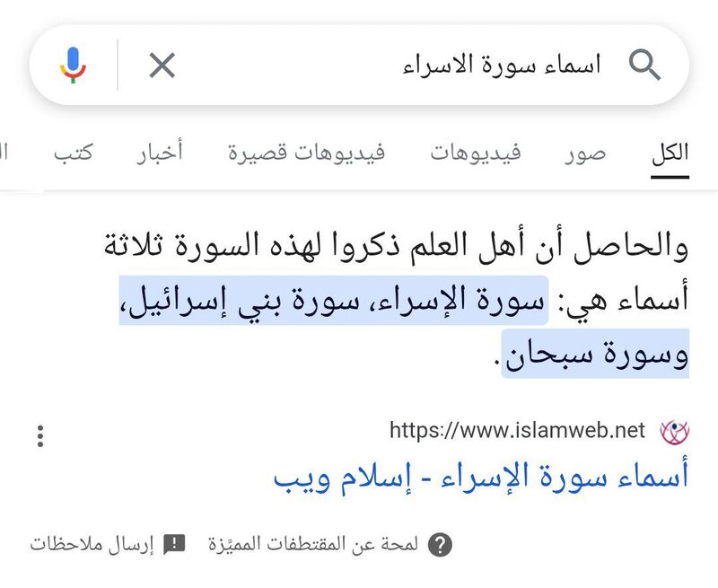Switch to the صور tab
The image size is (718, 588).
[x=585, y=153]
